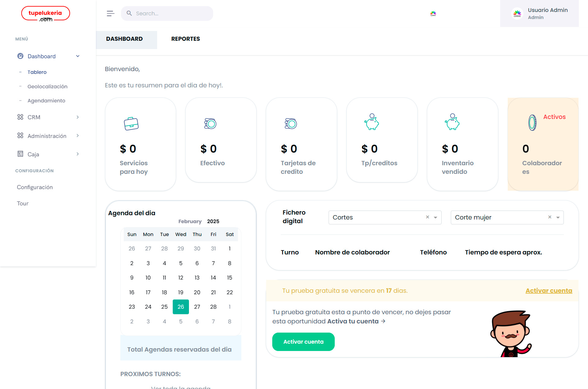Click the yellow Activar cuenta link
This screenshot has width=588, height=389.
pyautogui.click(x=549, y=291)
